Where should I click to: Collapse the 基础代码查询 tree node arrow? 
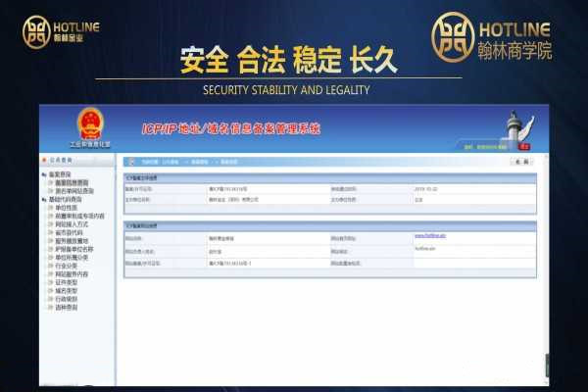[x=44, y=200]
